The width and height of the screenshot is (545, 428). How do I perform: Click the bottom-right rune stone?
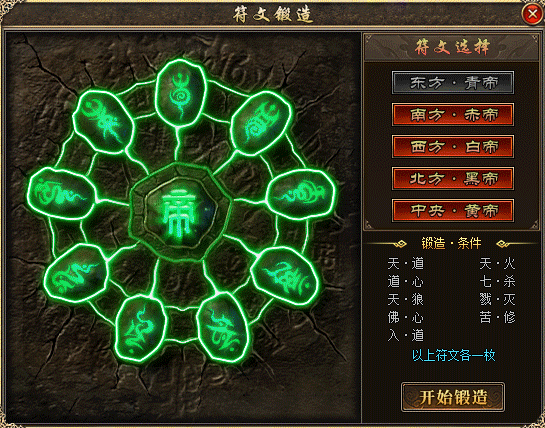tap(222, 328)
